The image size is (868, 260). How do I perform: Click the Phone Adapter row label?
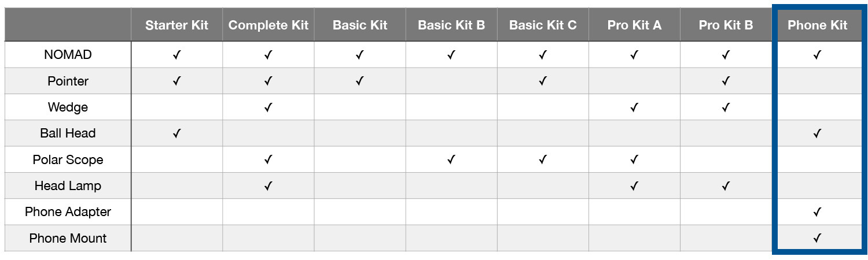pos(68,212)
